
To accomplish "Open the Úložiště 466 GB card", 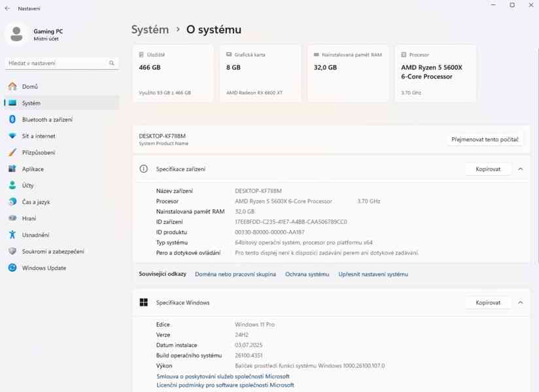I will pos(173,73).
